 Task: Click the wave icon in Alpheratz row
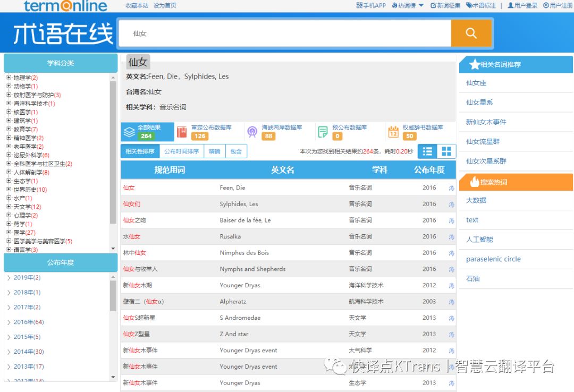coord(451,302)
